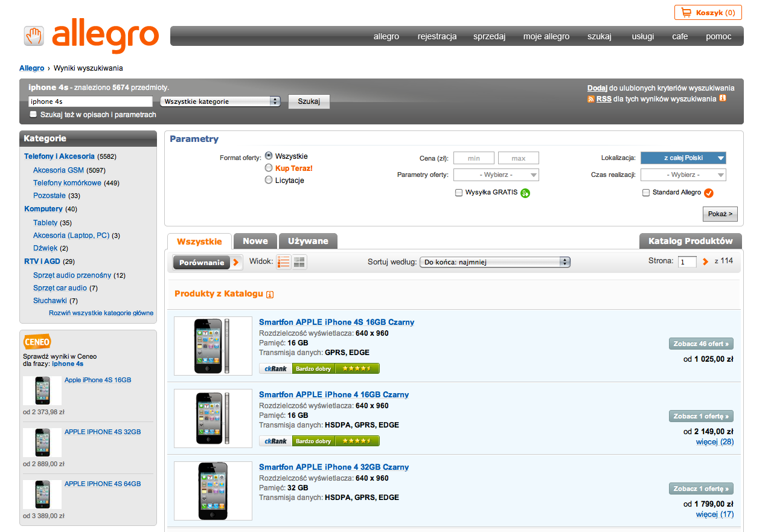Open the cafe menu item

pyautogui.click(x=680, y=36)
